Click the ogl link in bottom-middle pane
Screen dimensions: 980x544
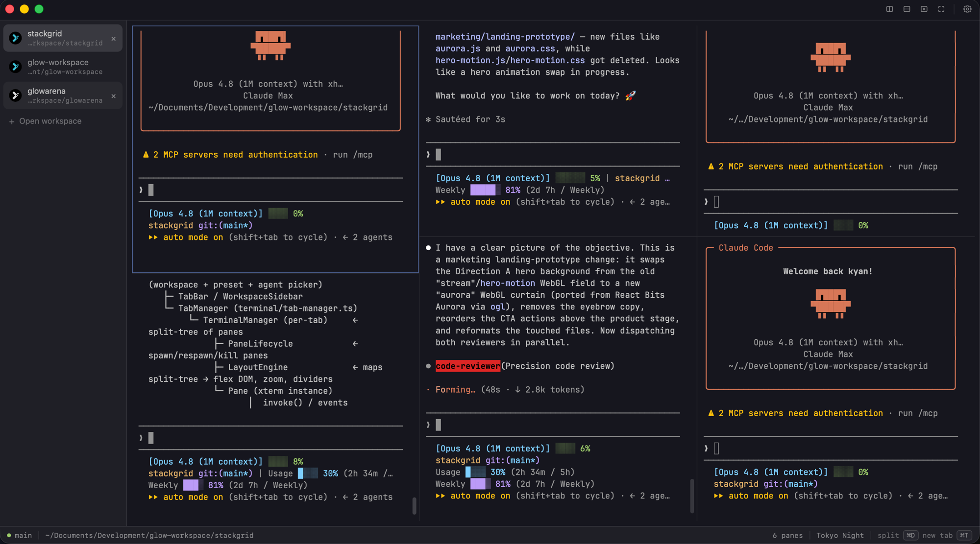point(498,307)
